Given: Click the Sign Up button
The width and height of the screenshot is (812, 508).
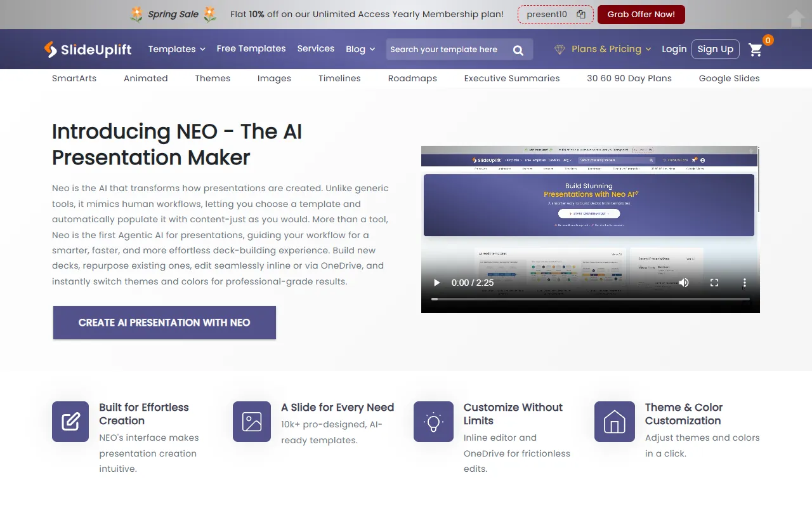Looking at the screenshot, I should (716, 49).
